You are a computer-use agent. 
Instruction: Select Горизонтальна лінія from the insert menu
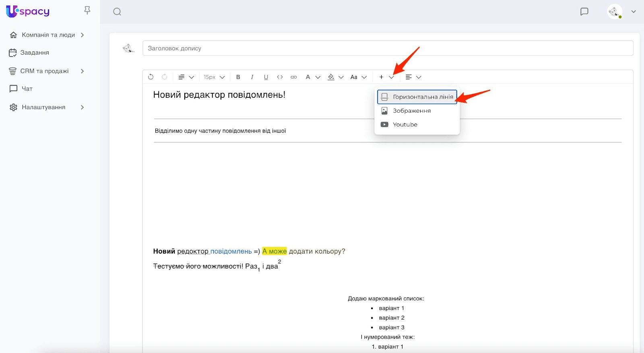click(417, 97)
